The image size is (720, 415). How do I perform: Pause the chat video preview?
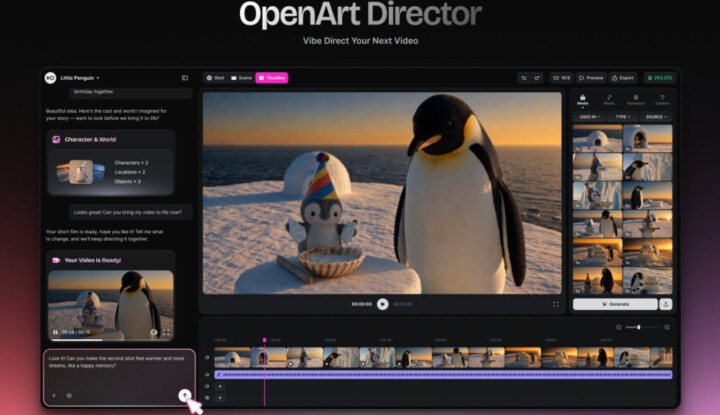[56, 332]
